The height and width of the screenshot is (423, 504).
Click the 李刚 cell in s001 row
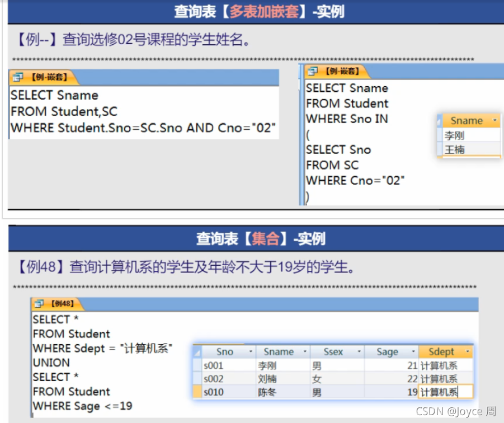click(283, 365)
